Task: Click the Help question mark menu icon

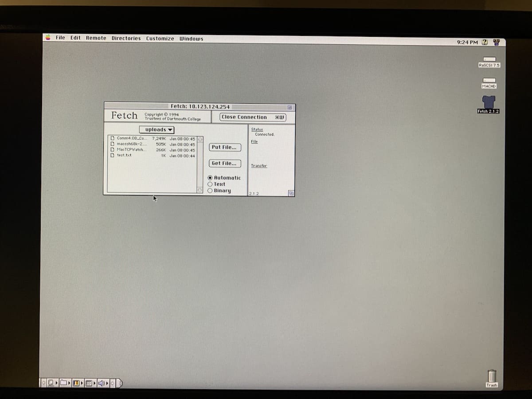Action: [x=485, y=42]
